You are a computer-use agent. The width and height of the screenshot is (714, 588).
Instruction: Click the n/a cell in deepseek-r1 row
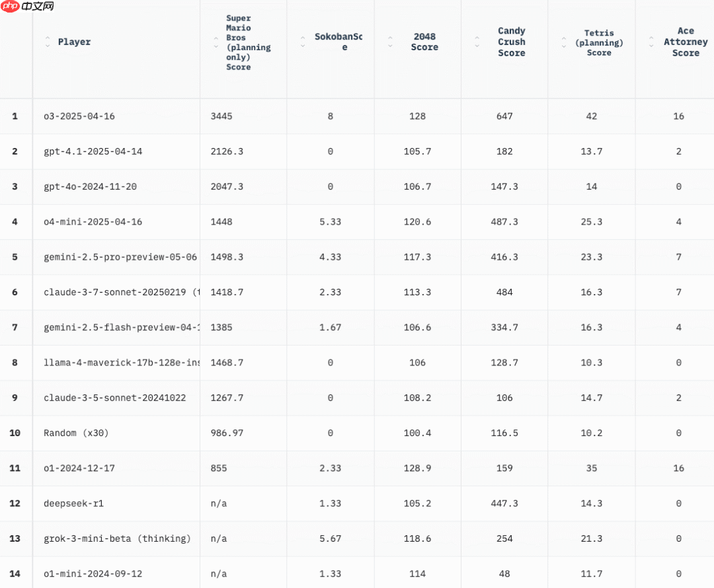(219, 503)
